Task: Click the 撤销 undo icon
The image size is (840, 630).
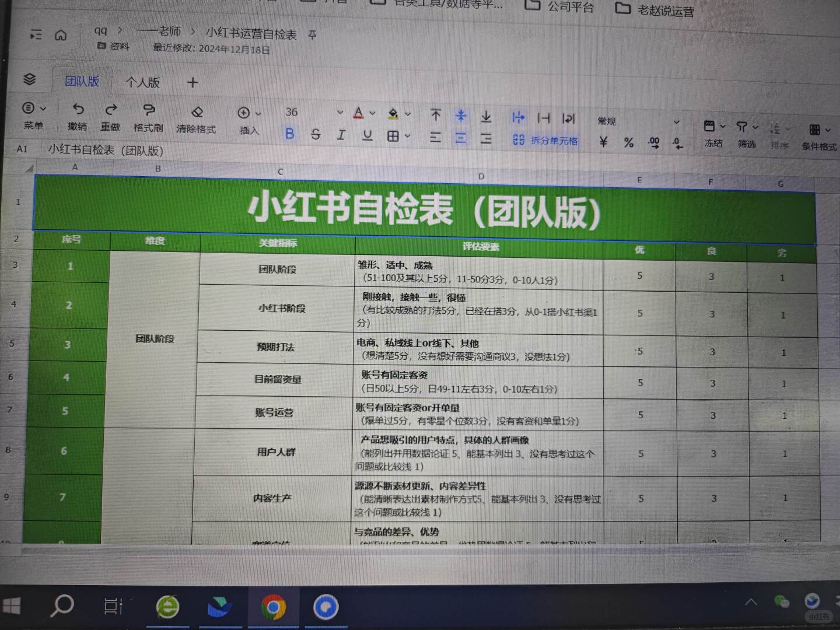Action: (x=78, y=109)
